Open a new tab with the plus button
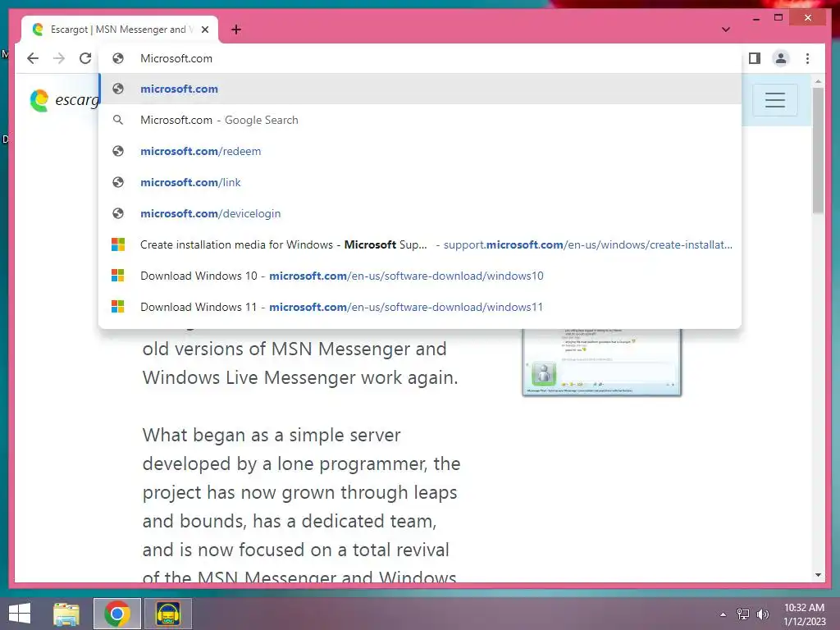 tap(236, 30)
